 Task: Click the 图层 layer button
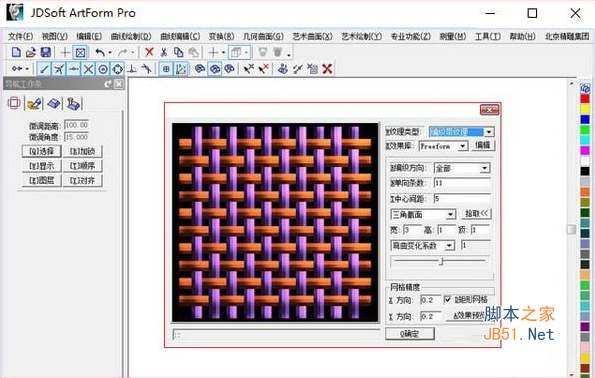(x=42, y=180)
